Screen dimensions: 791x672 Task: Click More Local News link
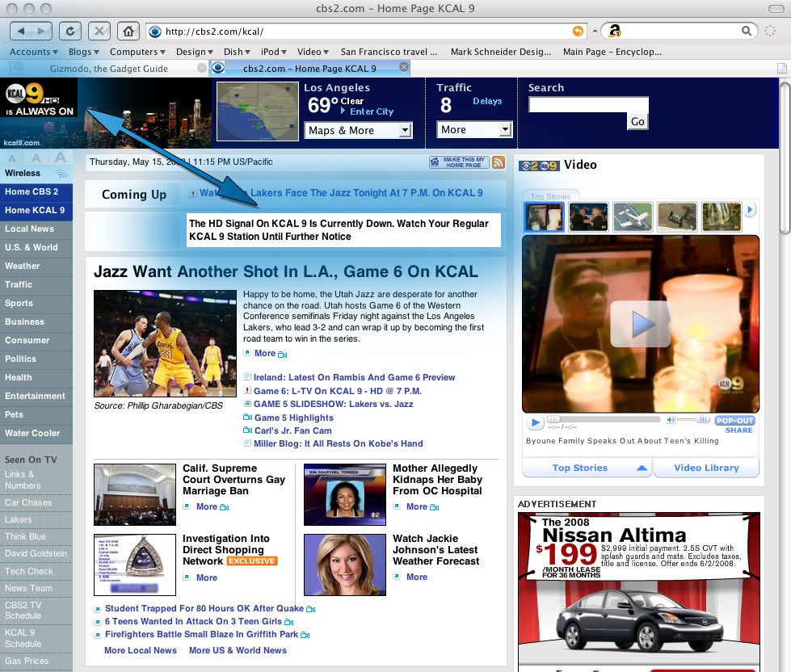coord(141,650)
